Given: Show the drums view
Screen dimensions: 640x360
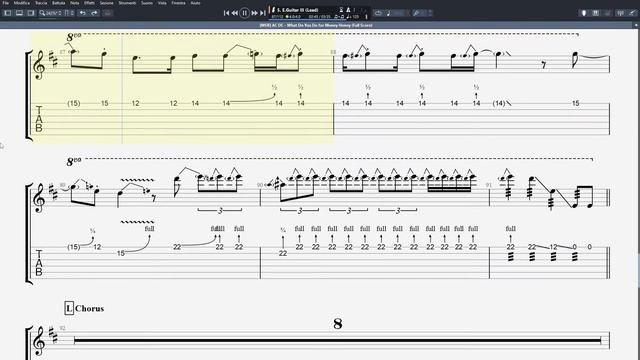Looking at the screenshot, I should point(608,13).
